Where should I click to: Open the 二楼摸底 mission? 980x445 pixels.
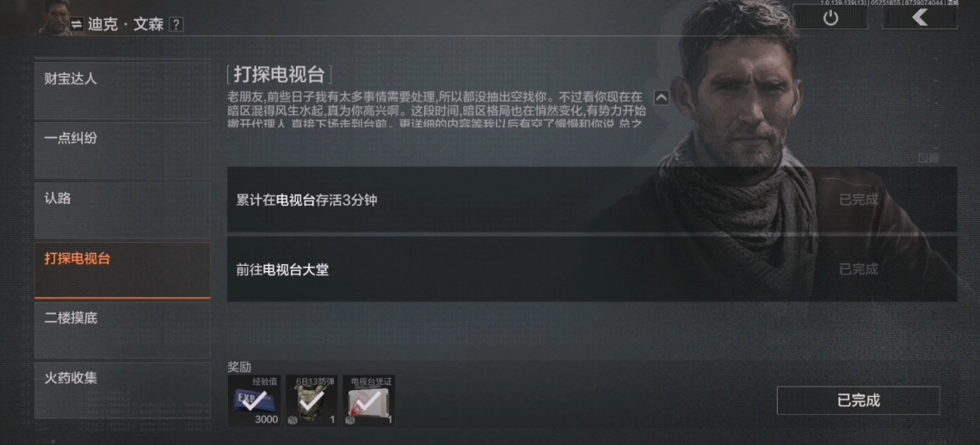click(122, 331)
